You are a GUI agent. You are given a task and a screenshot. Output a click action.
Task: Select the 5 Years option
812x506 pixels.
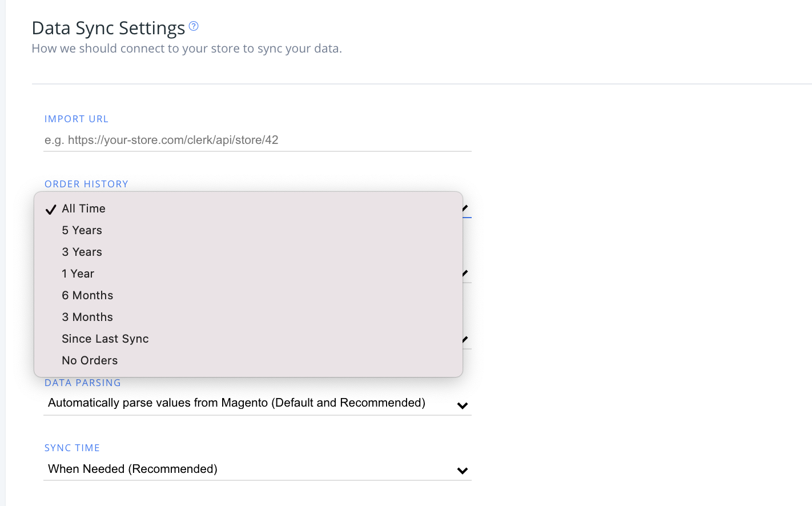[x=82, y=231]
